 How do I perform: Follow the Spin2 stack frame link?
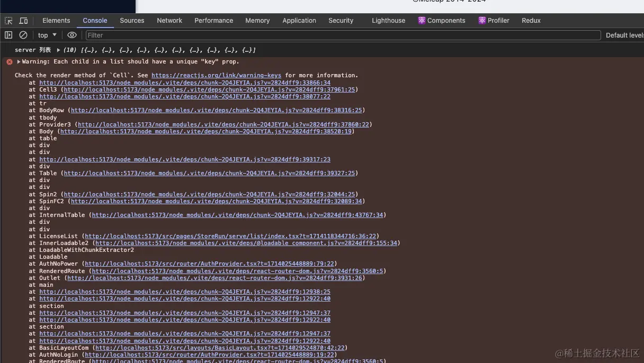coord(209,194)
